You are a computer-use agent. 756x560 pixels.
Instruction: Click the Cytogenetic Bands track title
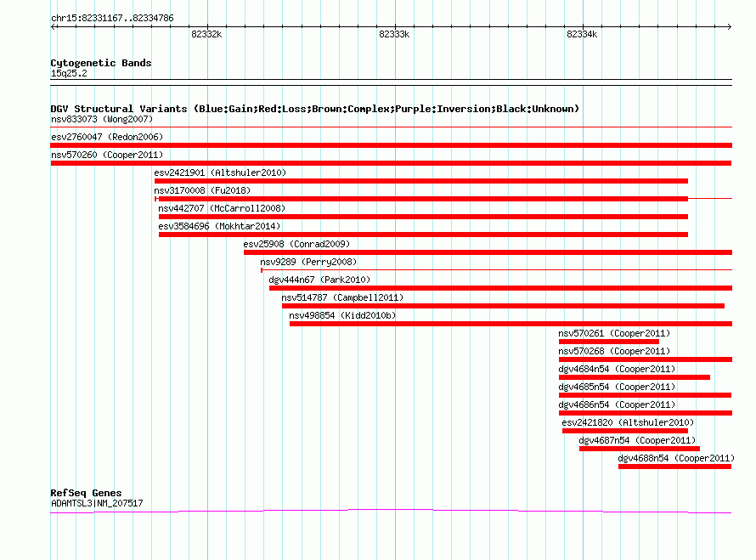tap(101, 63)
